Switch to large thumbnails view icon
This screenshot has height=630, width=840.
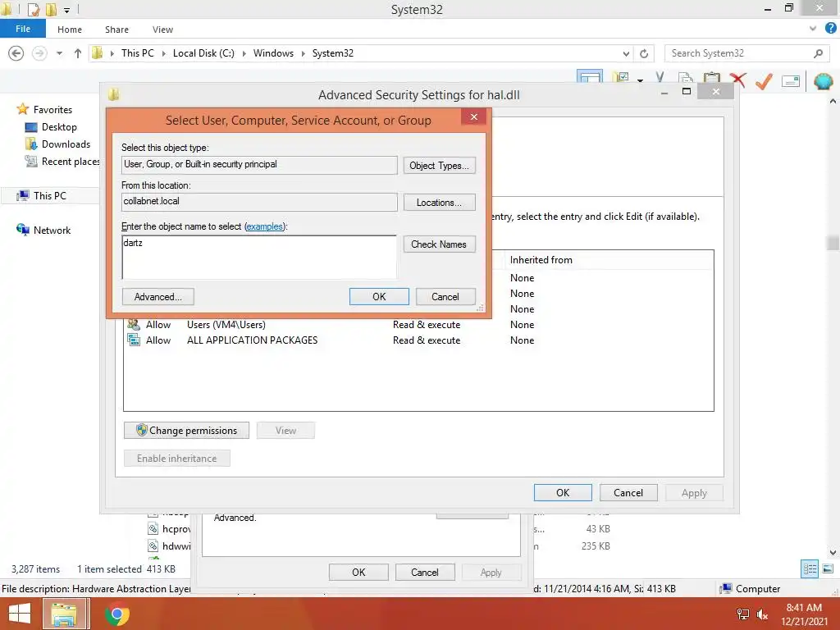(828, 568)
